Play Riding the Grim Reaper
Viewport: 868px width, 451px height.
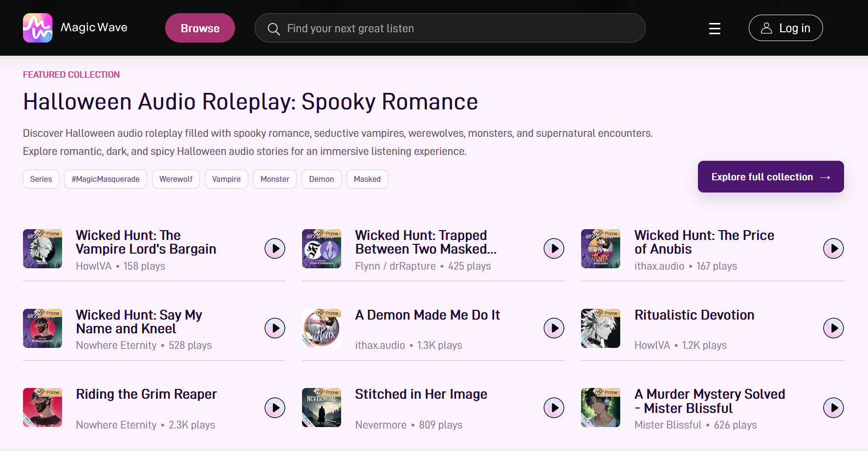275,408
